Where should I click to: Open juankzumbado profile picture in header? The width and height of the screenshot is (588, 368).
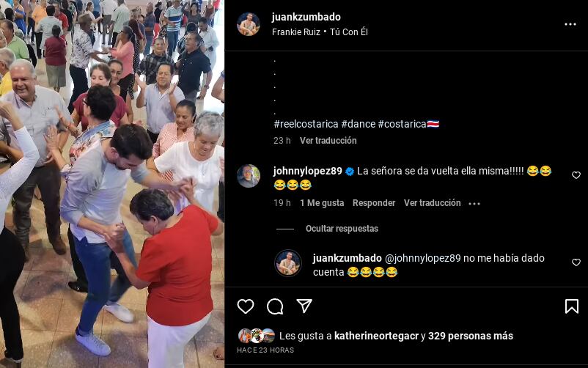pyautogui.click(x=249, y=24)
